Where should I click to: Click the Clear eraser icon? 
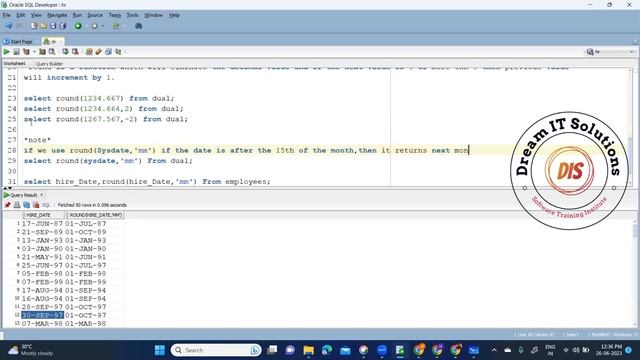point(98,52)
